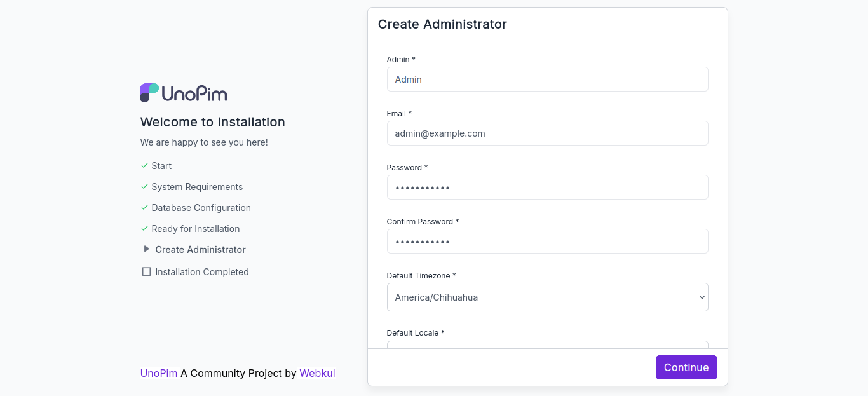
Task: Click the green checkmark beside Start
Action: tap(144, 166)
